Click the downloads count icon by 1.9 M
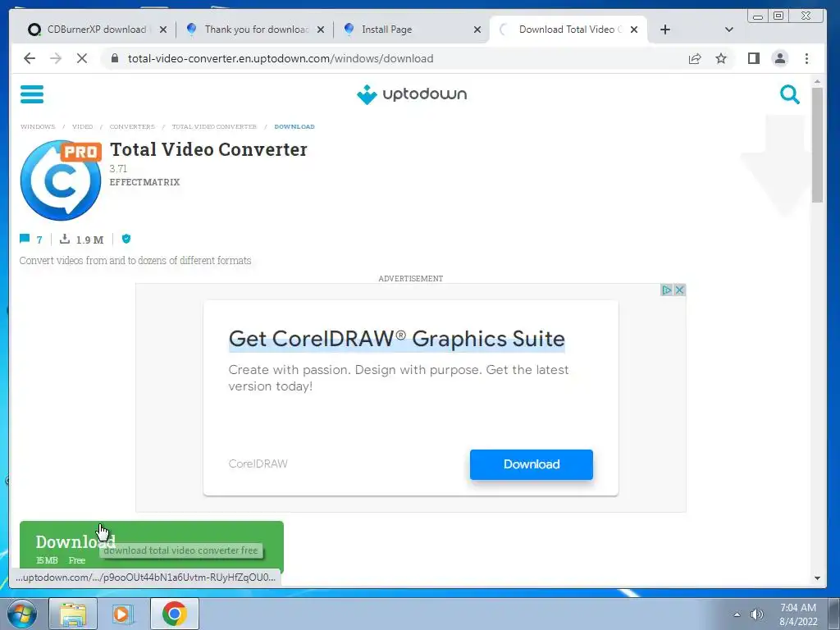The width and height of the screenshot is (840, 630). point(65,239)
